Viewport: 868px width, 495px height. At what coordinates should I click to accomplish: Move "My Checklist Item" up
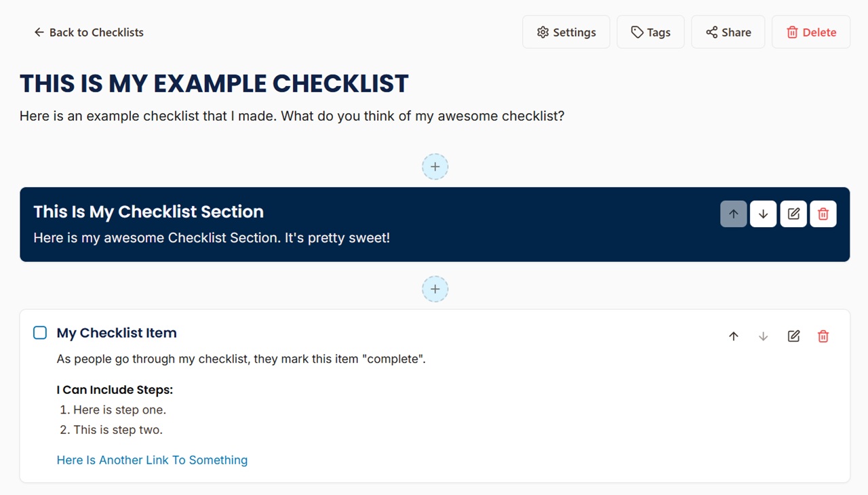pyautogui.click(x=733, y=336)
